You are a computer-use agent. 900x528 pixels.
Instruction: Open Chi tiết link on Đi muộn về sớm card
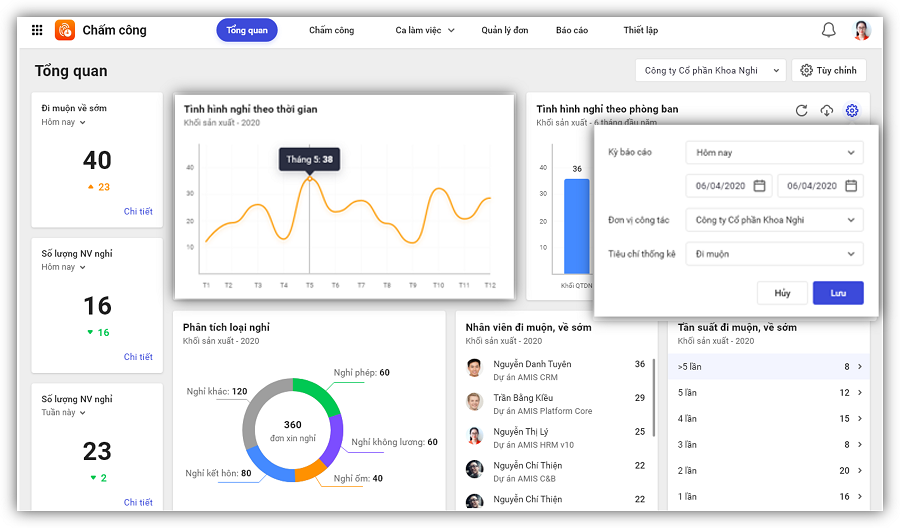[138, 211]
